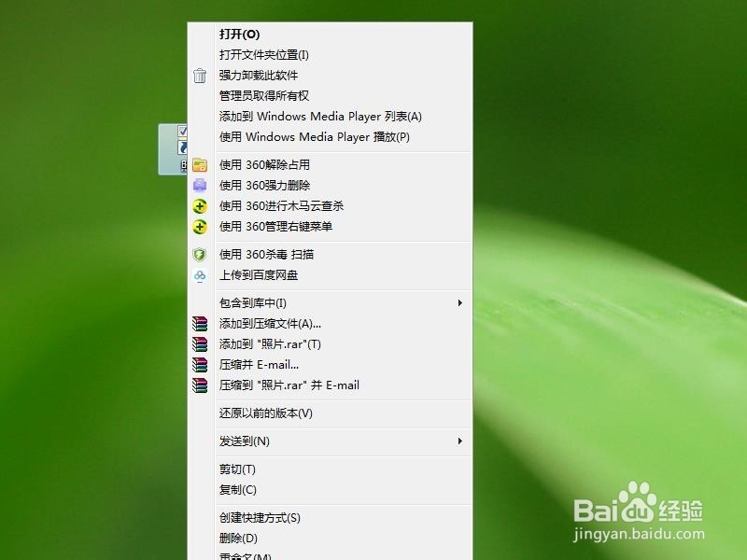
Task: Click the WinRAR icon beside 添加到 "照片.rar"(T)
Action: (x=200, y=344)
